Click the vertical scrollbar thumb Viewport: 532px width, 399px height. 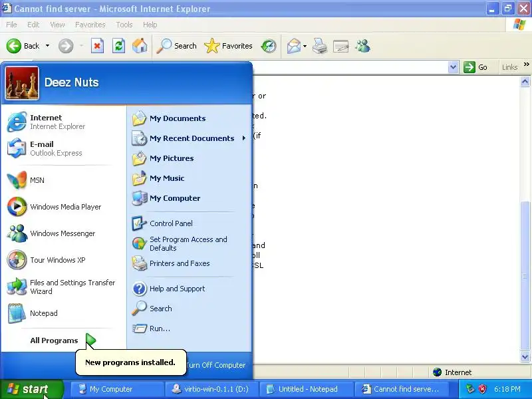click(x=525, y=275)
